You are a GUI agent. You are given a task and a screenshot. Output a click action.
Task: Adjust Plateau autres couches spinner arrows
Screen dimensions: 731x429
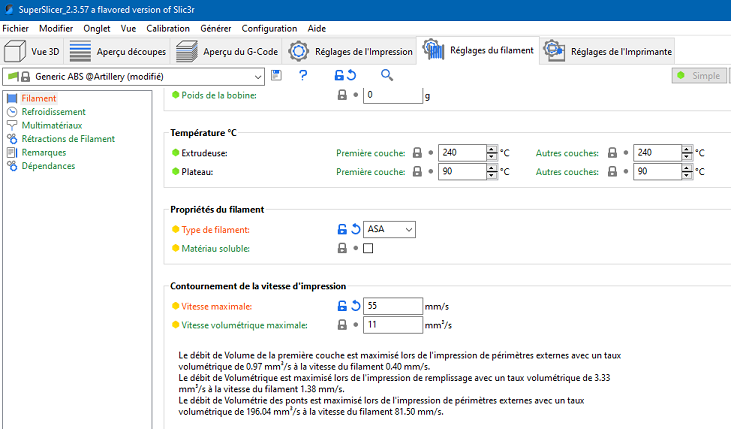[x=687, y=171]
